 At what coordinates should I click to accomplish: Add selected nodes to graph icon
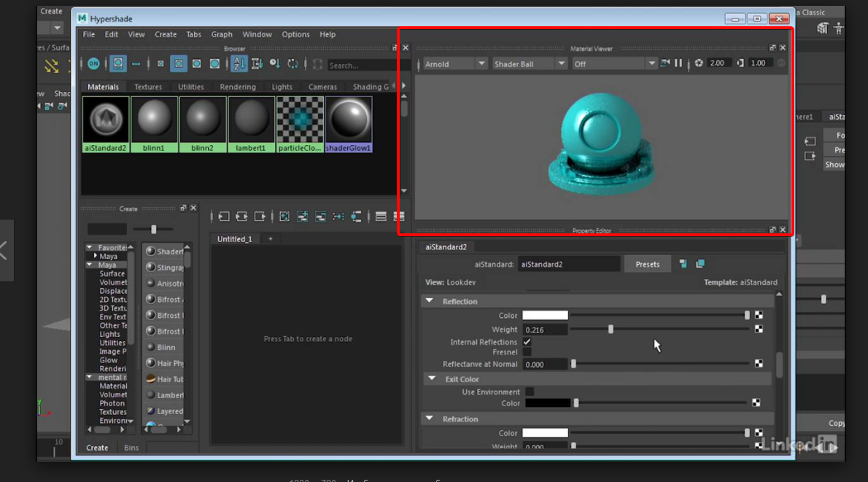coord(302,217)
